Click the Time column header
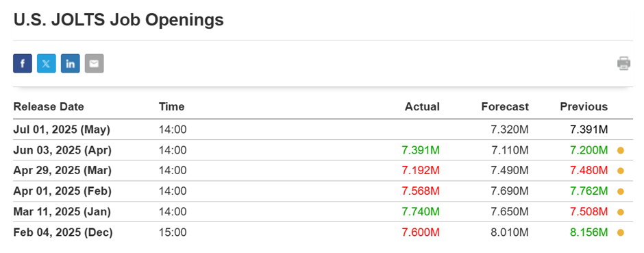This screenshot has height=253, width=644. 172,107
